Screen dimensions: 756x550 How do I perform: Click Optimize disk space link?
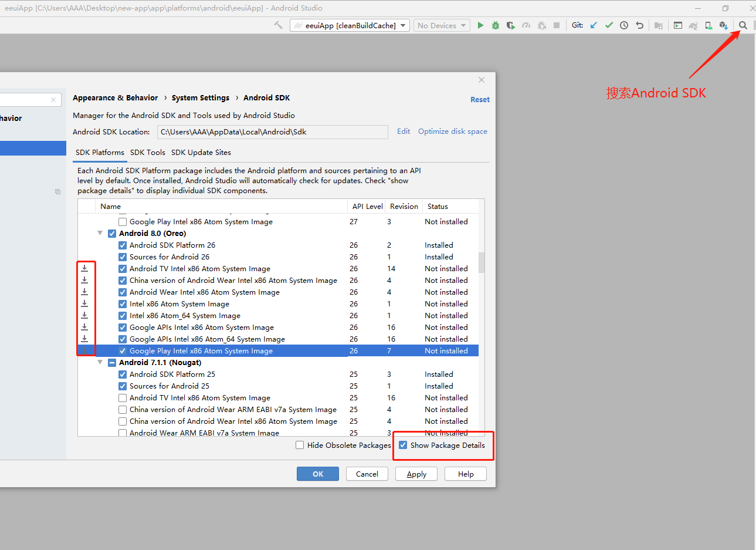tap(453, 131)
